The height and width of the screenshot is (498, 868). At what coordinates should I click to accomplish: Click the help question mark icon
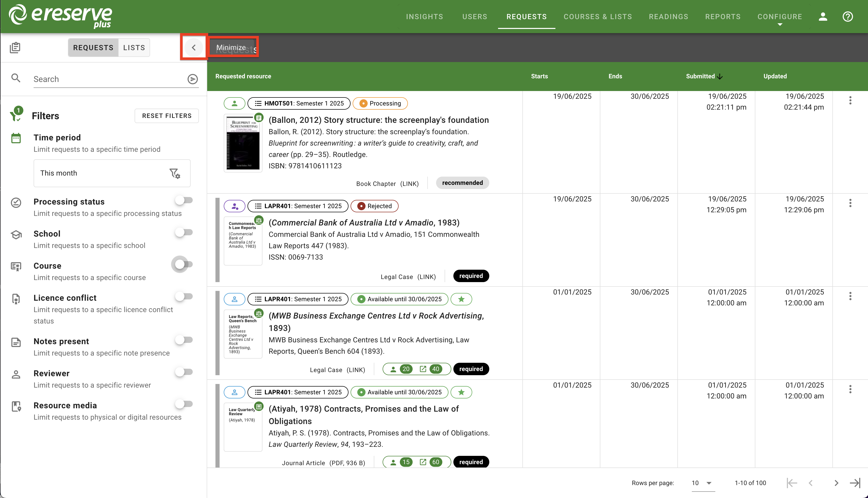pos(848,16)
